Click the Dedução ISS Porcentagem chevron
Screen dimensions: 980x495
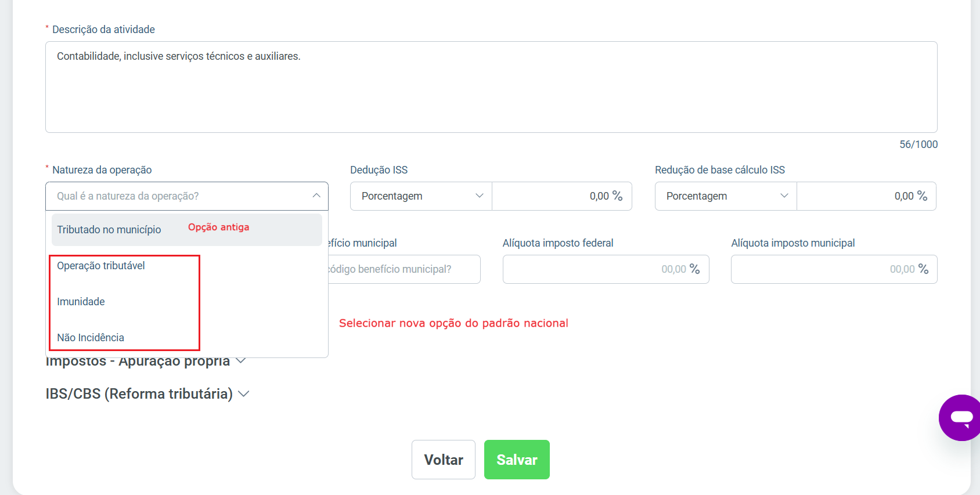(480, 196)
